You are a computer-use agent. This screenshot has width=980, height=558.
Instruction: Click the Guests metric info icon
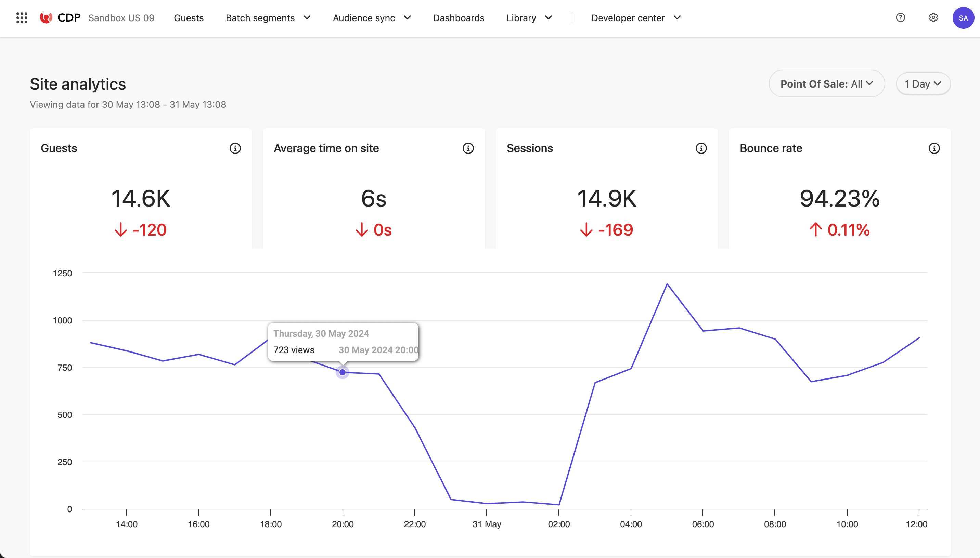[235, 148]
